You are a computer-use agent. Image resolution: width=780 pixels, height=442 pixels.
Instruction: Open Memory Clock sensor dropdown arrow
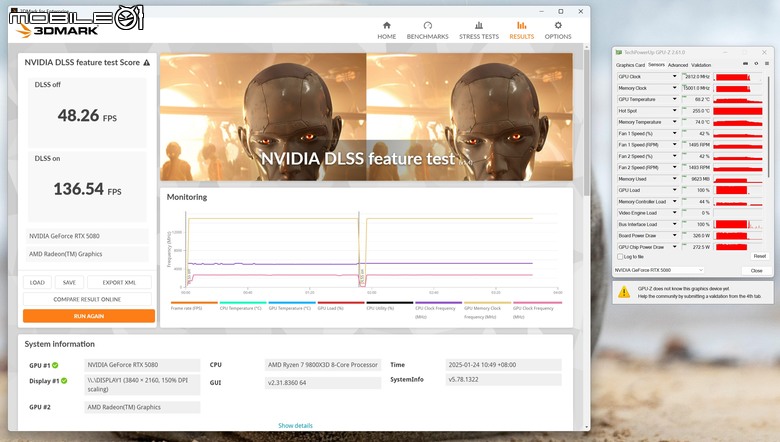coord(675,88)
